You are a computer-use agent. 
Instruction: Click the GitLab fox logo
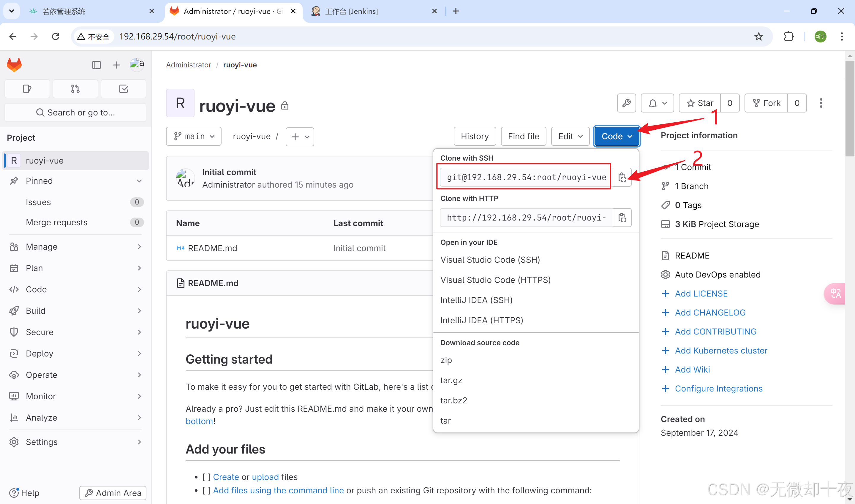14,64
